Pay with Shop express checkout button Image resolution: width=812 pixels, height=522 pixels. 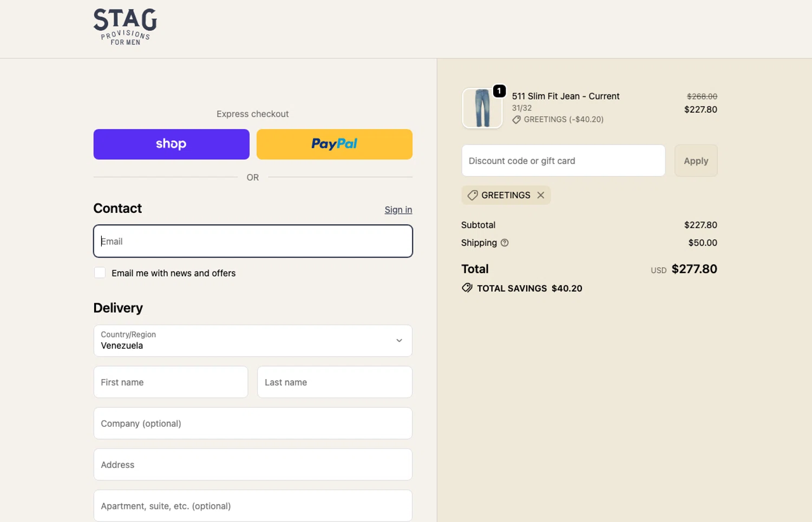coord(171,144)
